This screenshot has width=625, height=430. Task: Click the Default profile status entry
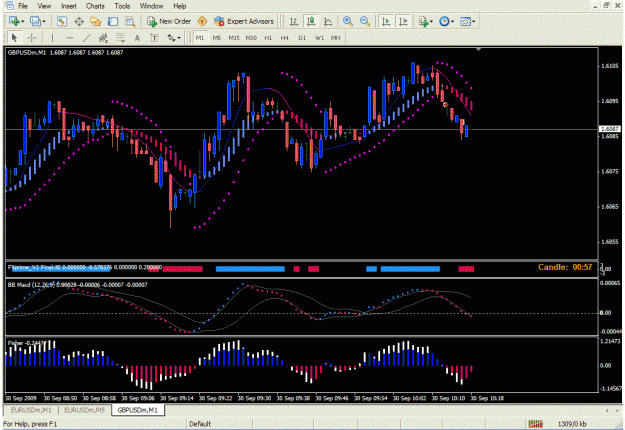[x=200, y=424]
